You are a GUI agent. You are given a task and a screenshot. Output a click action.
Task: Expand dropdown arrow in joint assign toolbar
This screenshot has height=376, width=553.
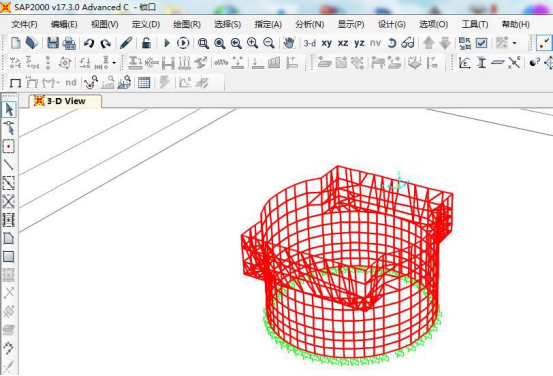114,63
